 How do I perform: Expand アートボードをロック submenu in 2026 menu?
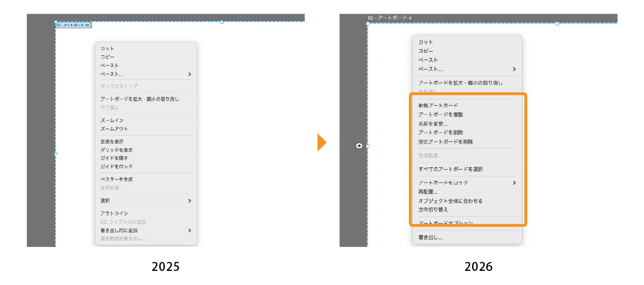(514, 183)
